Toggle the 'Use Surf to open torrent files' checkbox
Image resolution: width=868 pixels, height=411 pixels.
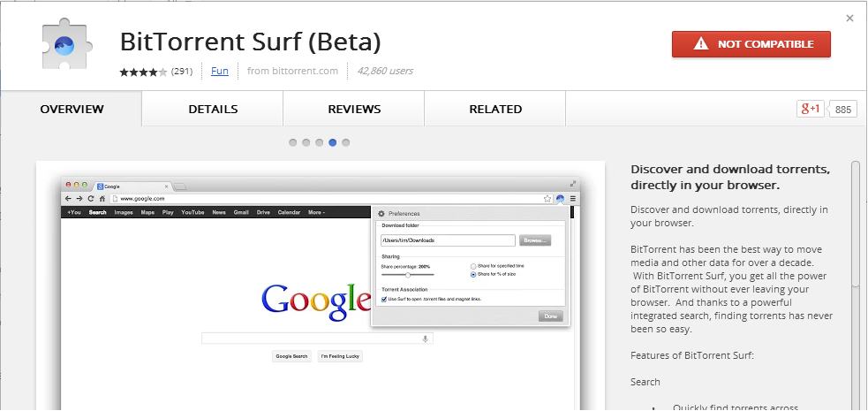(384, 299)
